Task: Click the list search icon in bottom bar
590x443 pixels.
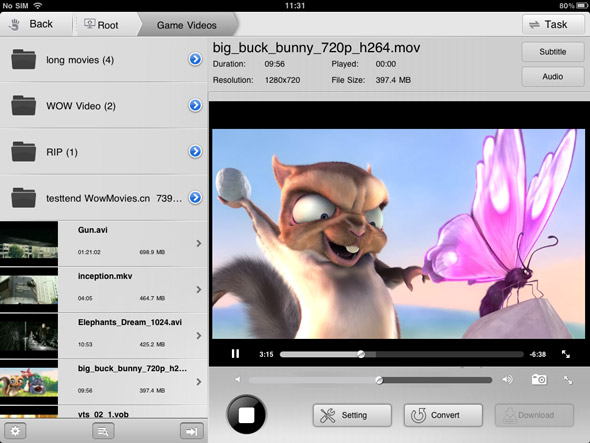Action: [x=103, y=431]
